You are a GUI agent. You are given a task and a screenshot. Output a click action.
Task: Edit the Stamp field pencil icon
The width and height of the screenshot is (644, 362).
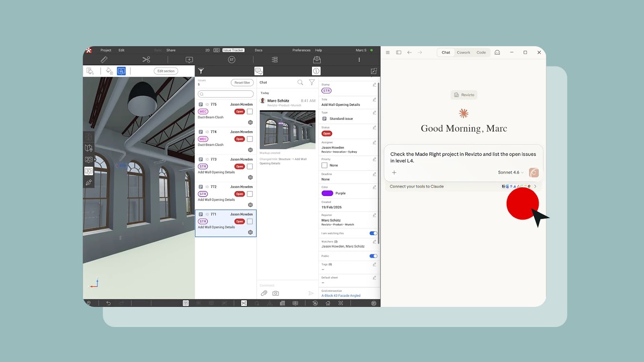(374, 84)
